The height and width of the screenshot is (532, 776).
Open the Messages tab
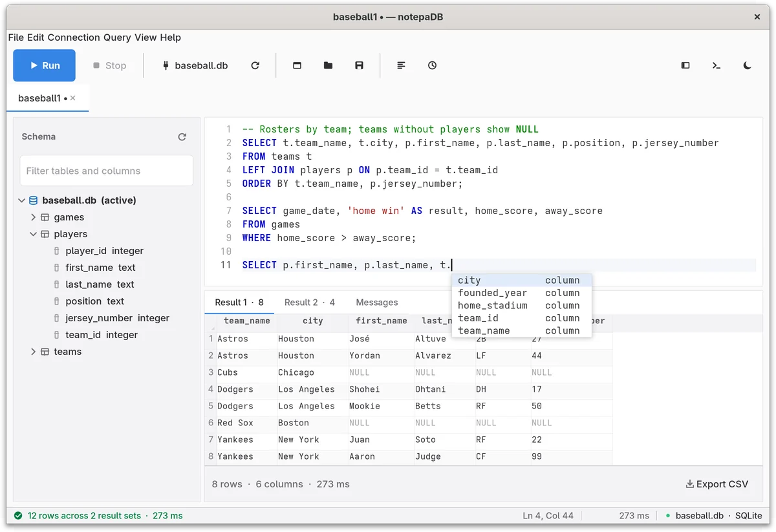[377, 302]
